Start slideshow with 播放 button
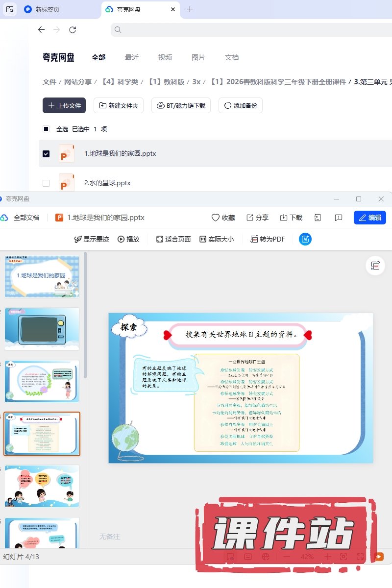The height and width of the screenshot is (588, 392). click(128, 239)
